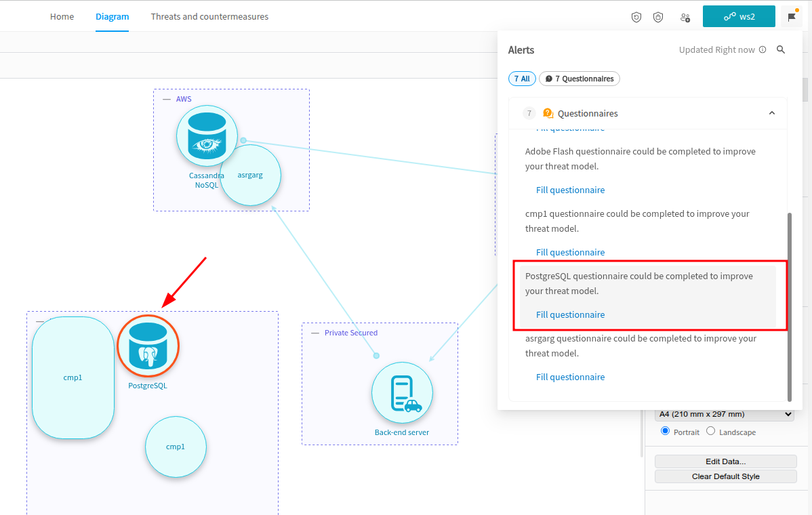Click the Back-end server label
This screenshot has width=812, height=515.
click(x=402, y=433)
